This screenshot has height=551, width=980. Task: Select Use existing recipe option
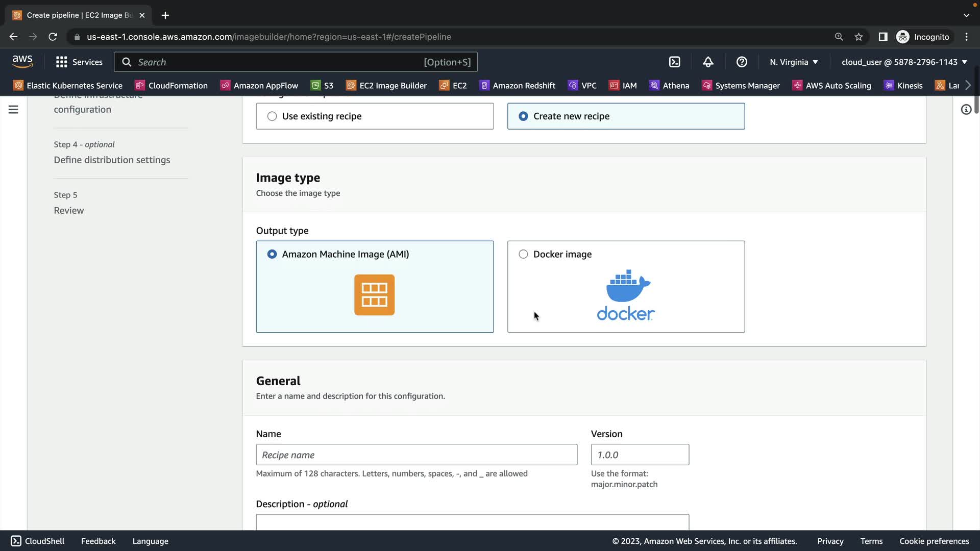click(x=272, y=116)
